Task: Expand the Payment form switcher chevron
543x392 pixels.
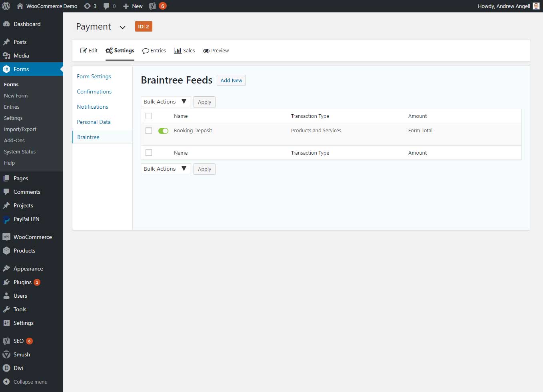Action: 122,27
